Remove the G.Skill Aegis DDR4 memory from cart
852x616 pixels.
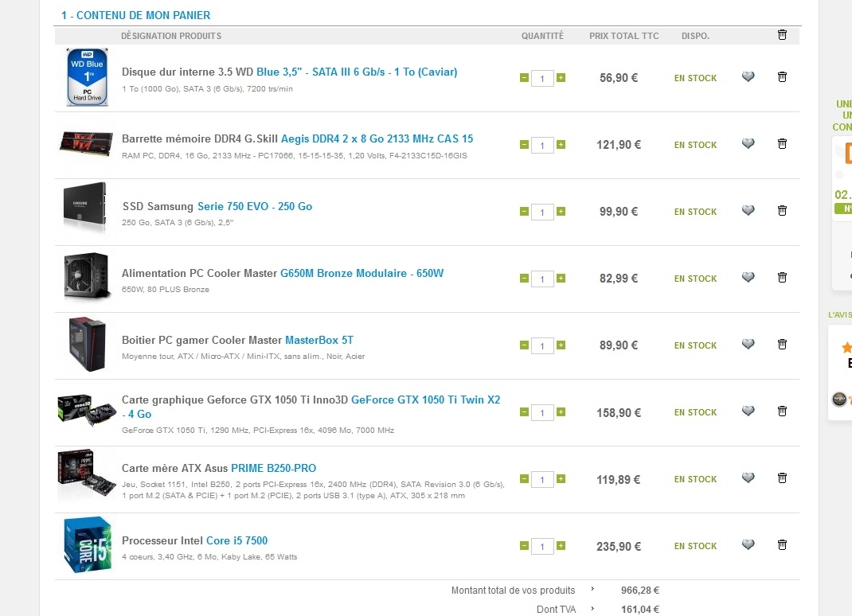click(782, 143)
